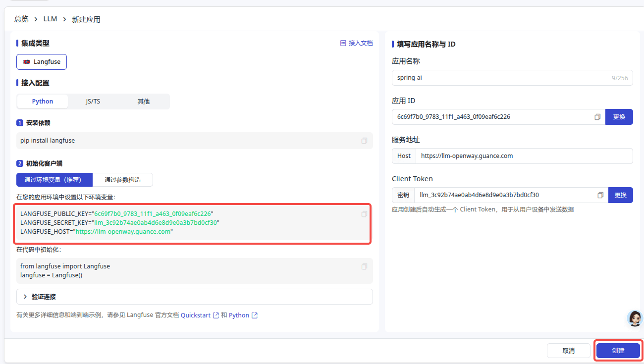Screen dimensions: 644x364
Task: Click the LANGFUSE_PUBLIC_KEY line in code block
Action: (117, 214)
